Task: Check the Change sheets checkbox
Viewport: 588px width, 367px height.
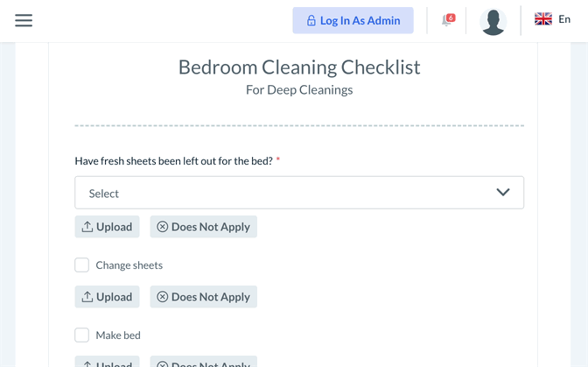Action: tap(82, 265)
